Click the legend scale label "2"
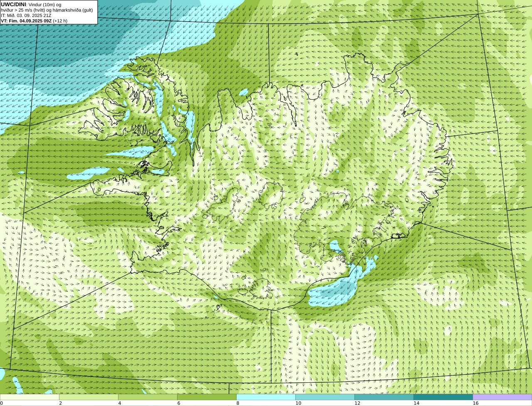 60,403
